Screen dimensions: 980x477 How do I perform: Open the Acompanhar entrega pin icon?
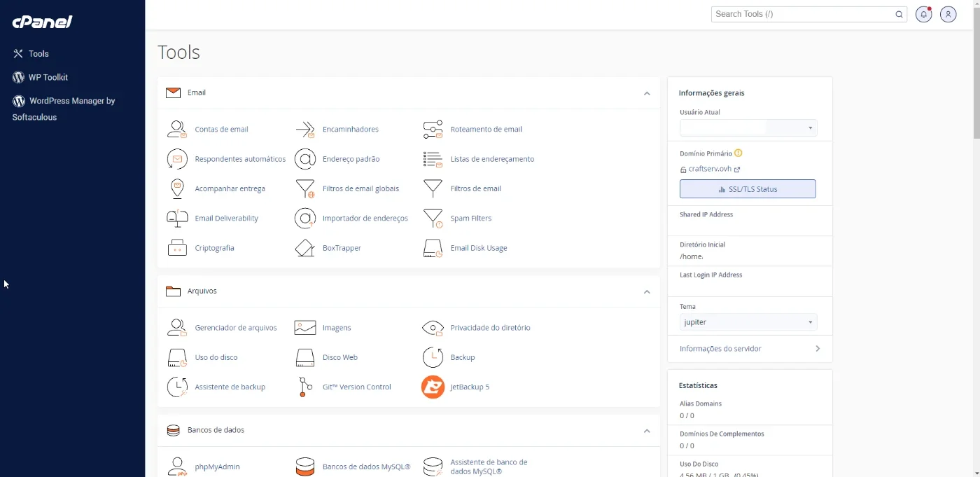[x=177, y=188]
